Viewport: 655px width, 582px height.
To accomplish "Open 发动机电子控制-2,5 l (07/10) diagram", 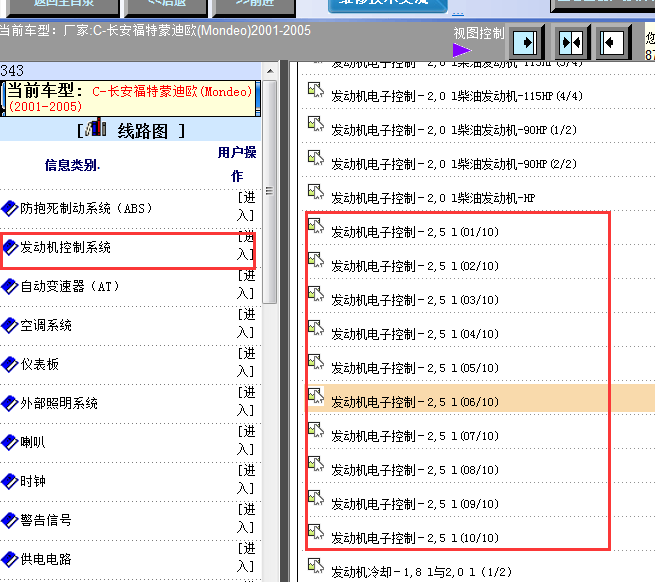I will (415, 436).
